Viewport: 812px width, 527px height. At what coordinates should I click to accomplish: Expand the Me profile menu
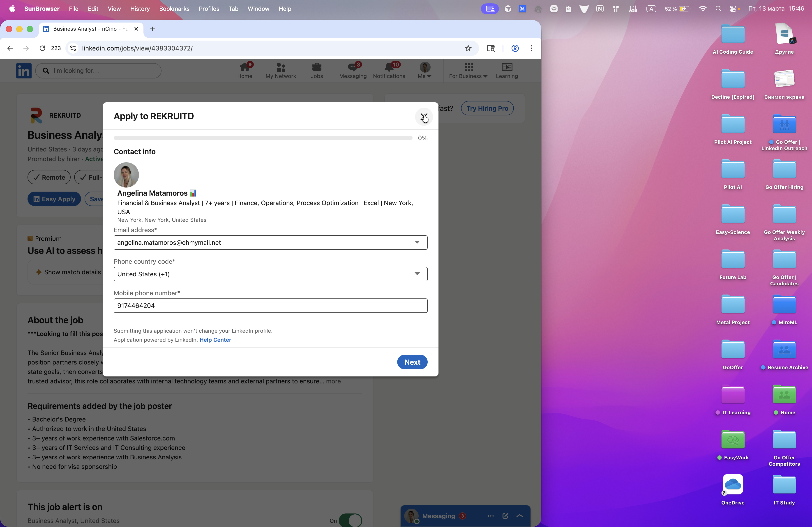424,71
